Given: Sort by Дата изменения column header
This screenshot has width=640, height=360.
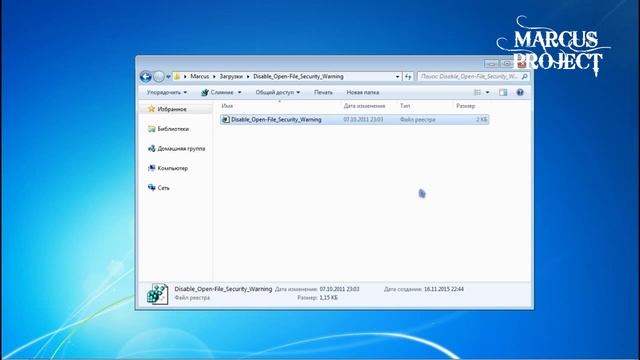Looking at the screenshot, I should [364, 106].
